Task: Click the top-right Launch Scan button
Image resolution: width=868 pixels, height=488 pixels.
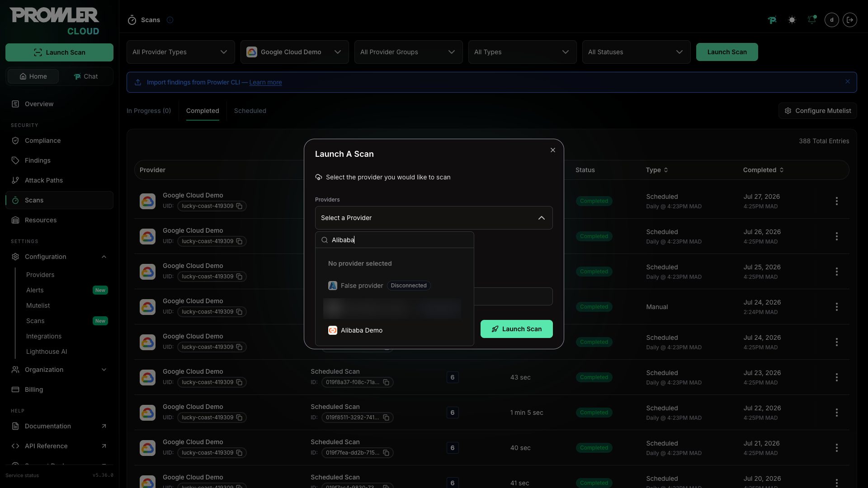Action: 727,52
